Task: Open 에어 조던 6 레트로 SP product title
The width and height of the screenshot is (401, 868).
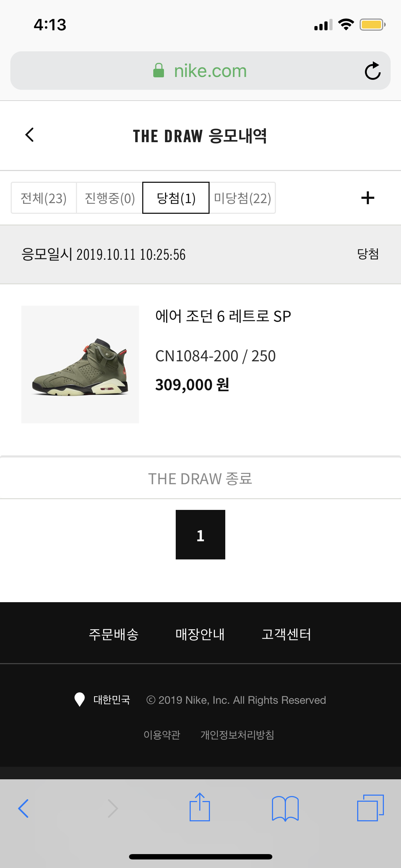Action: [223, 316]
